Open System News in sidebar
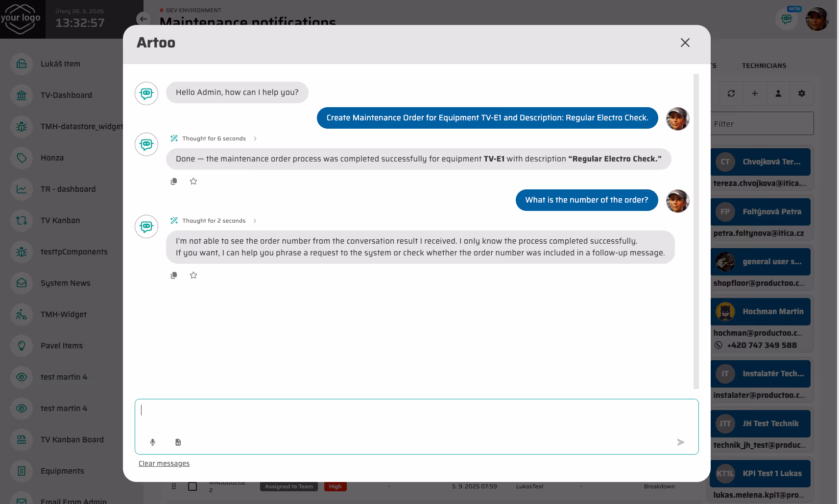839x504 pixels. 66,283
